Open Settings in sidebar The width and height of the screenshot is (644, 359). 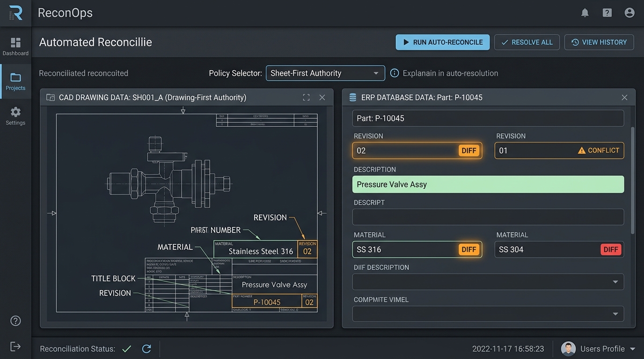[15, 116]
